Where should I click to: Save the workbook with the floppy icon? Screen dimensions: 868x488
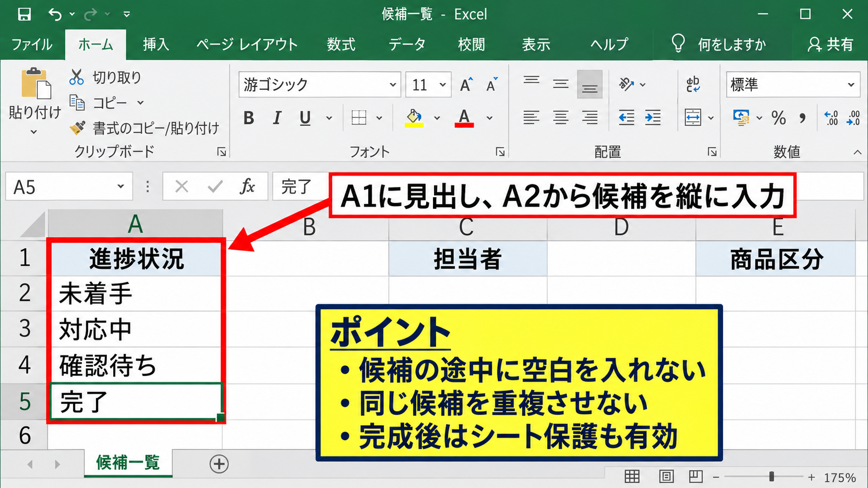coord(24,14)
